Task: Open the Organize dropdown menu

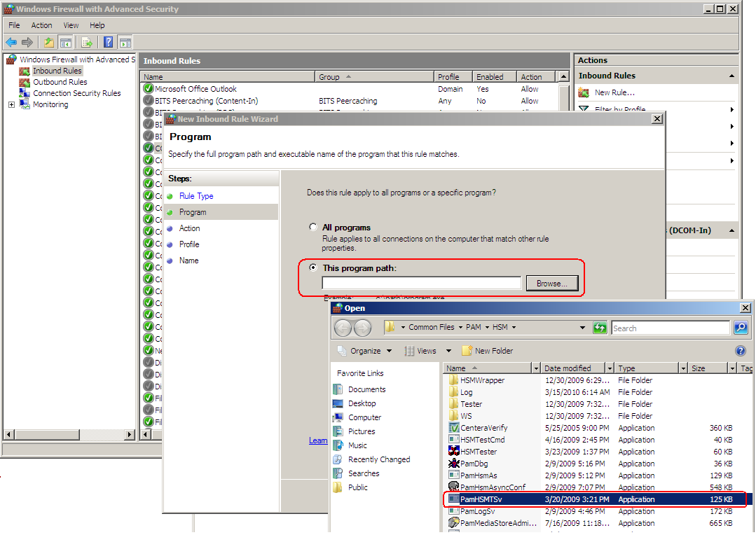Action: 365,351
